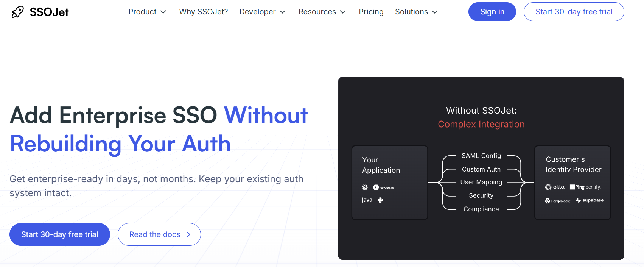Screen dimensions: 644x267
Task: Click the Okta logo
Action: tap(555, 187)
